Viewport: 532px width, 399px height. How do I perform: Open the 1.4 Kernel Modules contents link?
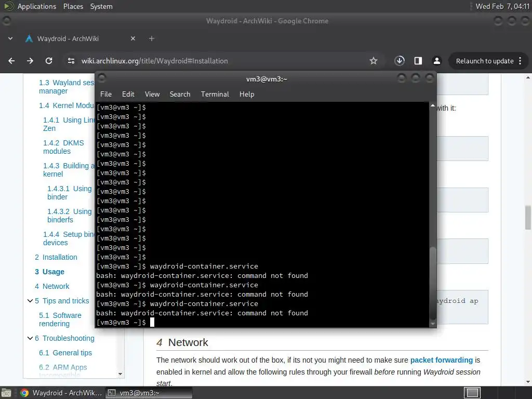66,105
